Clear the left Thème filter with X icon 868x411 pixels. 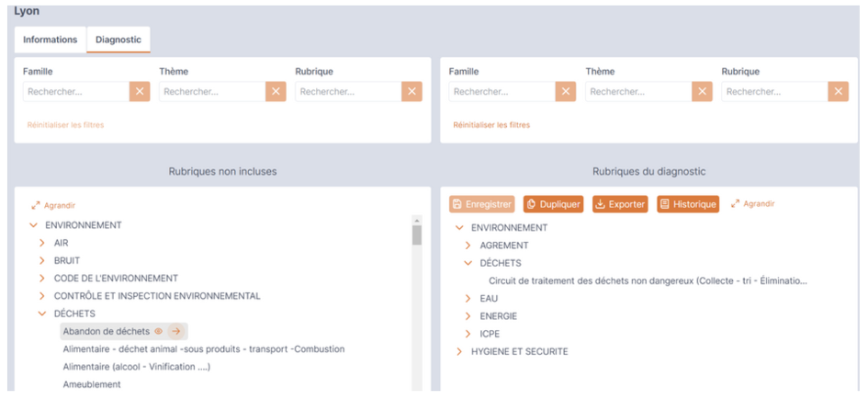tap(276, 92)
